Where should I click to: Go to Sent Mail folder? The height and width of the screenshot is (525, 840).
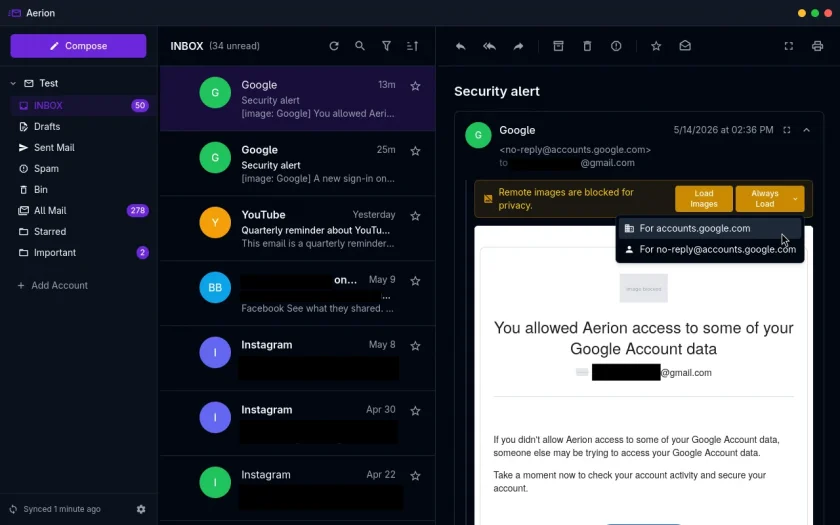click(x=83, y=147)
